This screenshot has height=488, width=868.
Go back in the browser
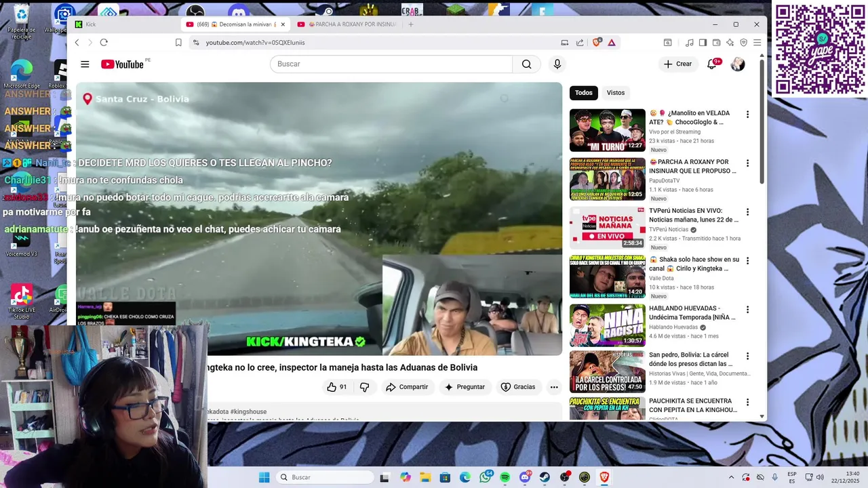pyautogui.click(x=77, y=42)
